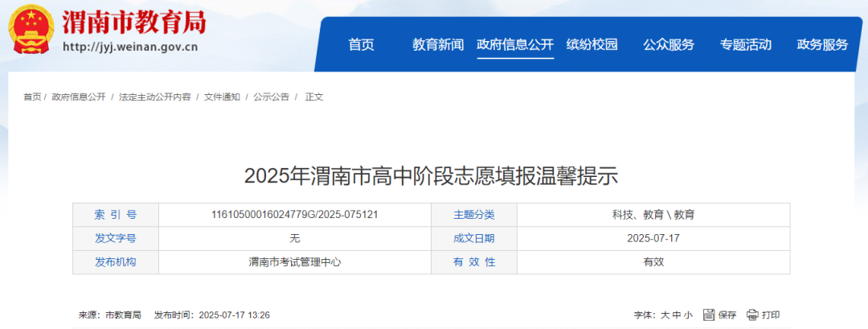Click the 2025-07-17 date cell
Viewport: 868px width, 329px height.
(653, 238)
